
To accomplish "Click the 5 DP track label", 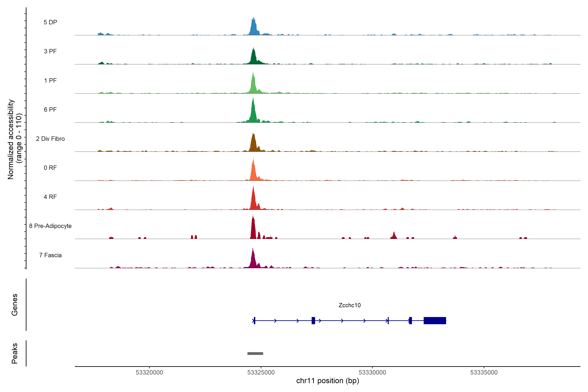I will 50,22.
